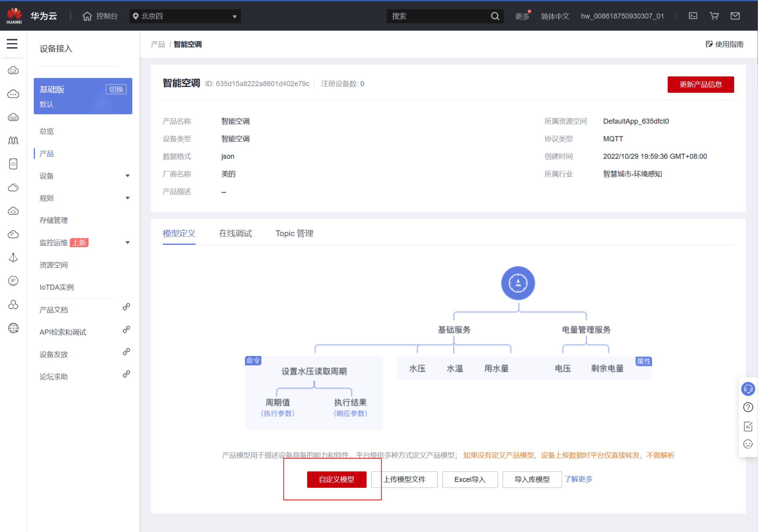Screen dimensions: 758x532
Task: Open the shopping cart icon
Action: click(x=714, y=16)
